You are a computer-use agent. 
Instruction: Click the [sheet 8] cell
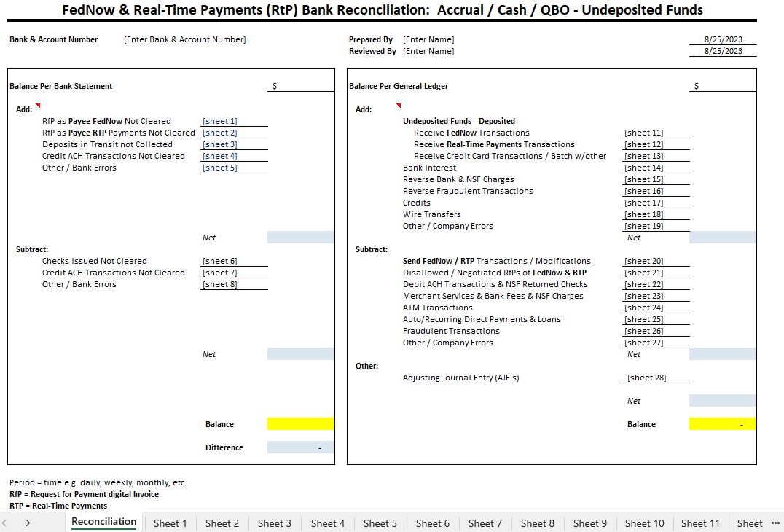pyautogui.click(x=234, y=284)
